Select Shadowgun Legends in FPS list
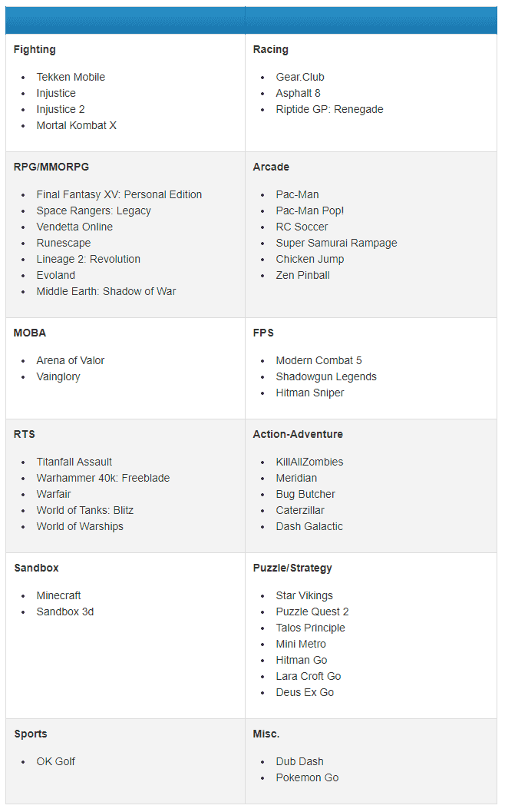 pos(326,376)
